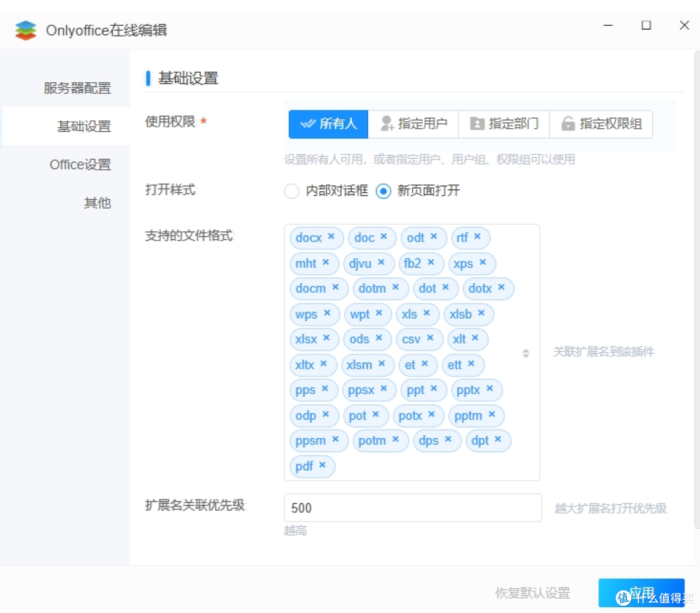700x613 pixels.
Task: Click the sort arrows beside the format list
Action: (525, 353)
